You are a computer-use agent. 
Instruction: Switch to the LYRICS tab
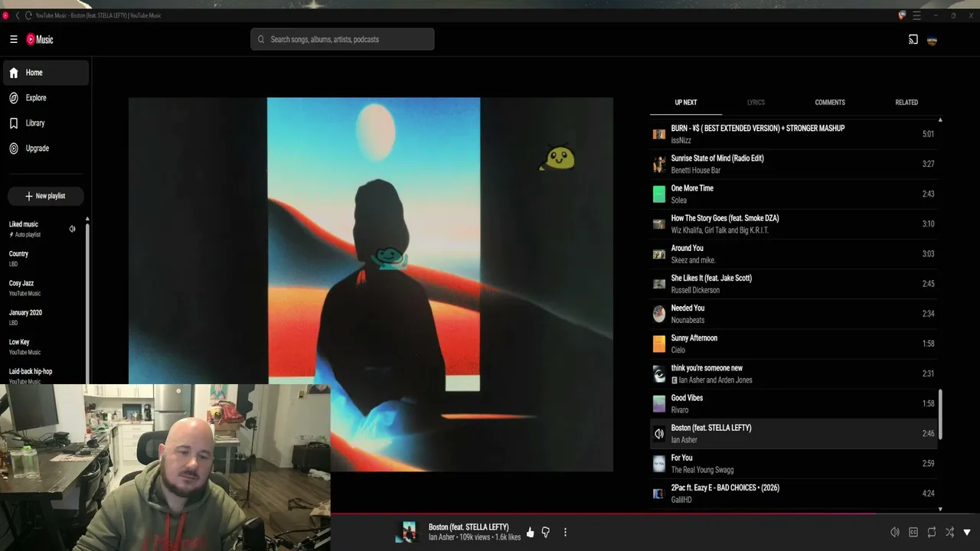coord(756,103)
